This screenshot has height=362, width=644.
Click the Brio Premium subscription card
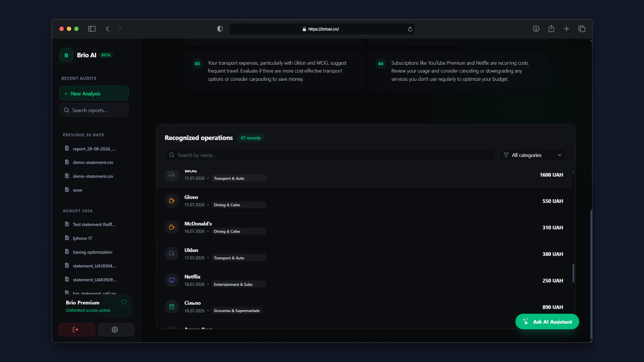click(97, 306)
